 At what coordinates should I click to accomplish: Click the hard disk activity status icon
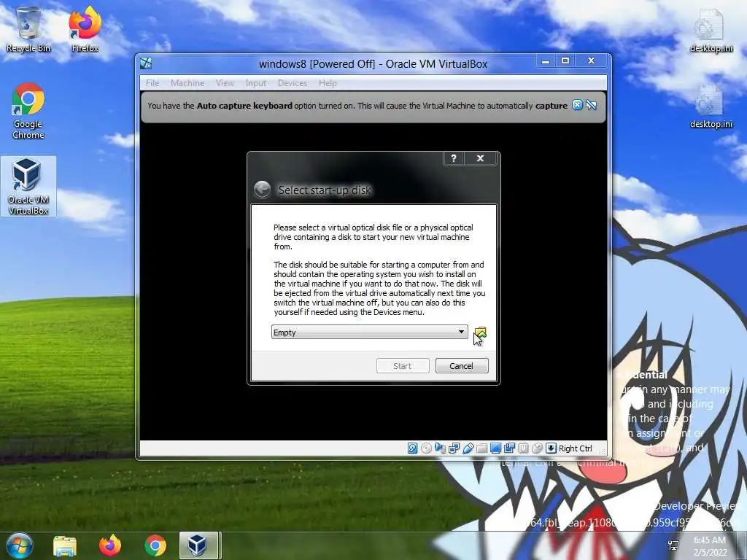click(413, 448)
